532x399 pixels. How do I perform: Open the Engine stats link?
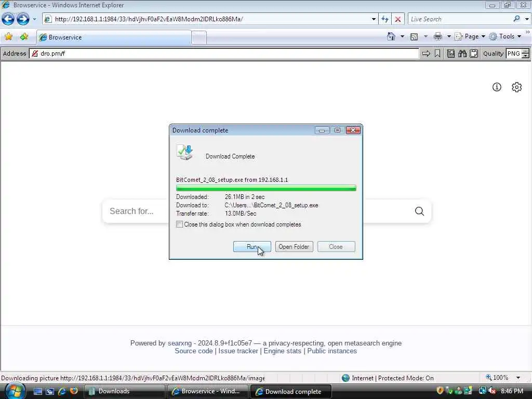click(x=282, y=351)
